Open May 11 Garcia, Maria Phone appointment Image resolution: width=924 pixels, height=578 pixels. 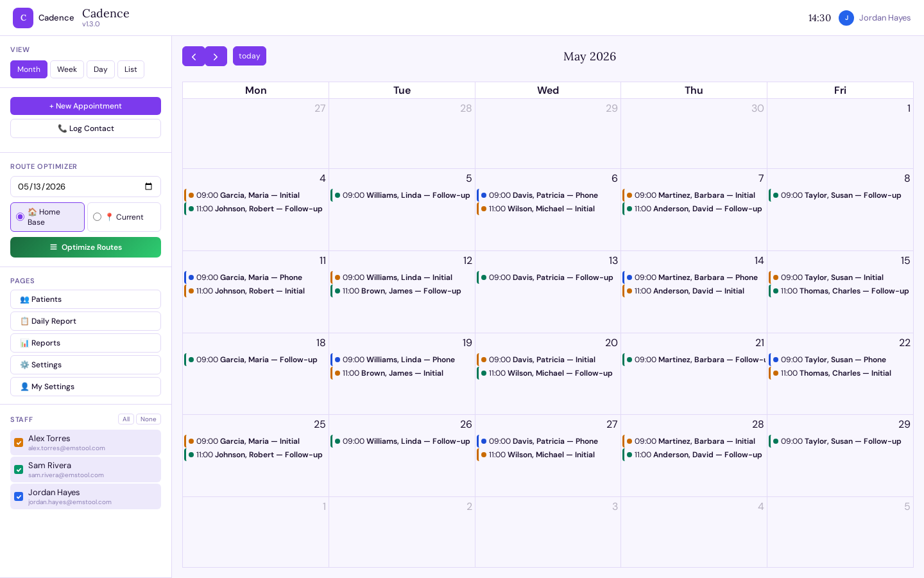pyautogui.click(x=255, y=277)
